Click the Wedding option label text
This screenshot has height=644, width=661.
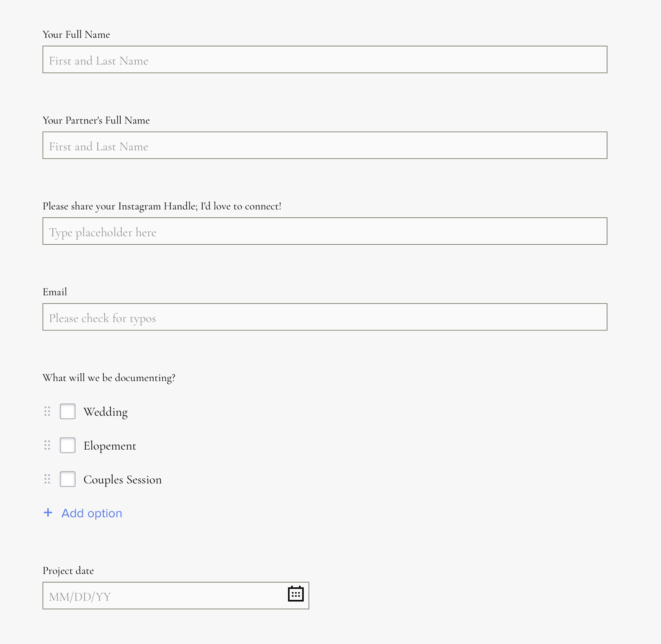tap(106, 412)
